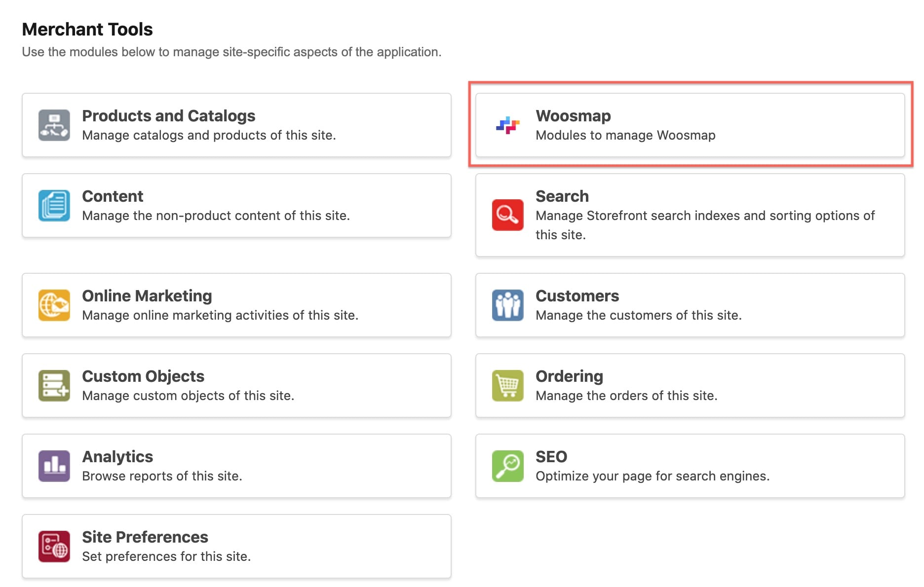Screen dimensions: 924x587
Task: Click 'Manage the customers of this site.'
Action: (639, 315)
